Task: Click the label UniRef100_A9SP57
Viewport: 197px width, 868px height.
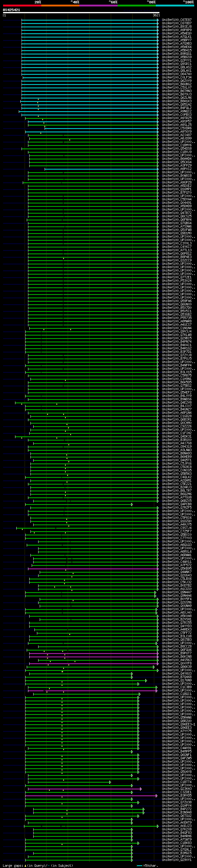Action: coord(177,121)
